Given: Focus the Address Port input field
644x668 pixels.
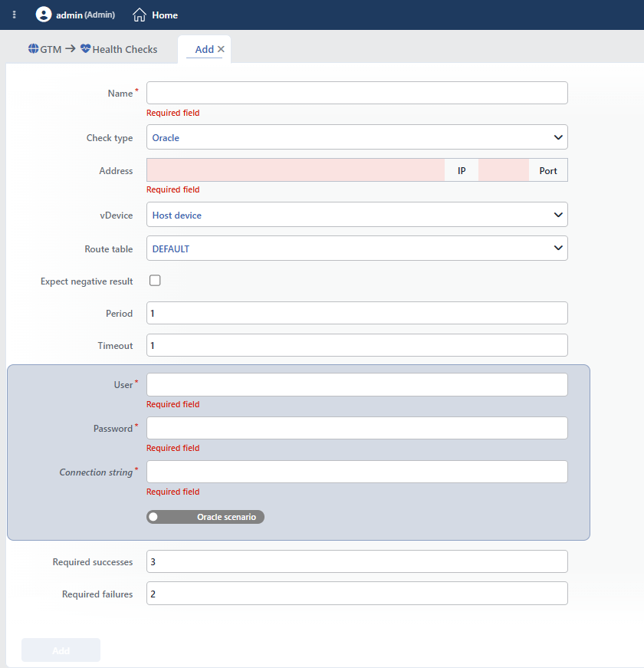Looking at the screenshot, I should [x=504, y=170].
